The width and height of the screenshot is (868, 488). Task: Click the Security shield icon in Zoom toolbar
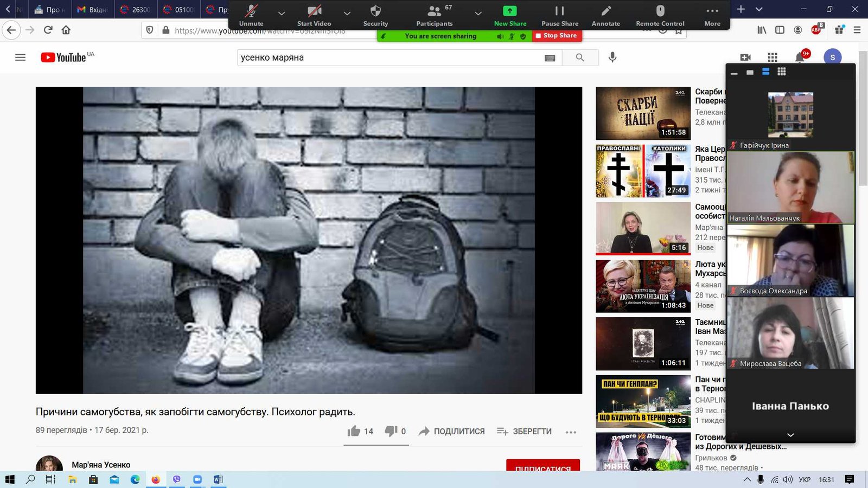pos(375,11)
